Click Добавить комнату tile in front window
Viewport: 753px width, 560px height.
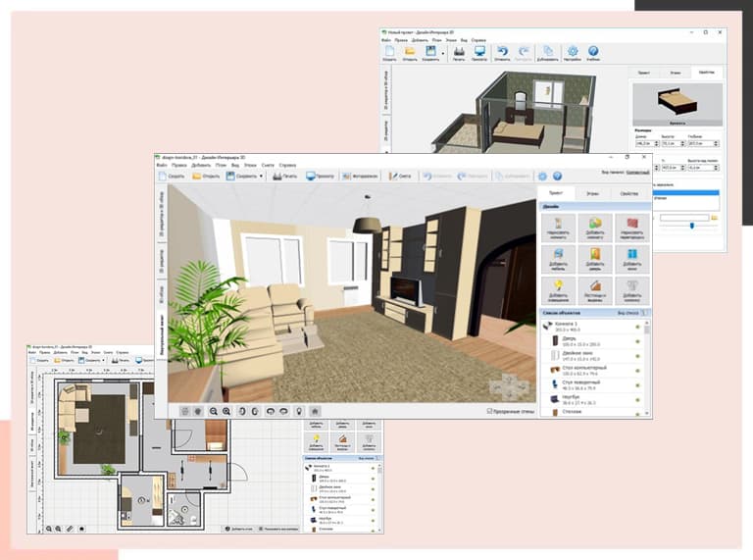point(595,228)
